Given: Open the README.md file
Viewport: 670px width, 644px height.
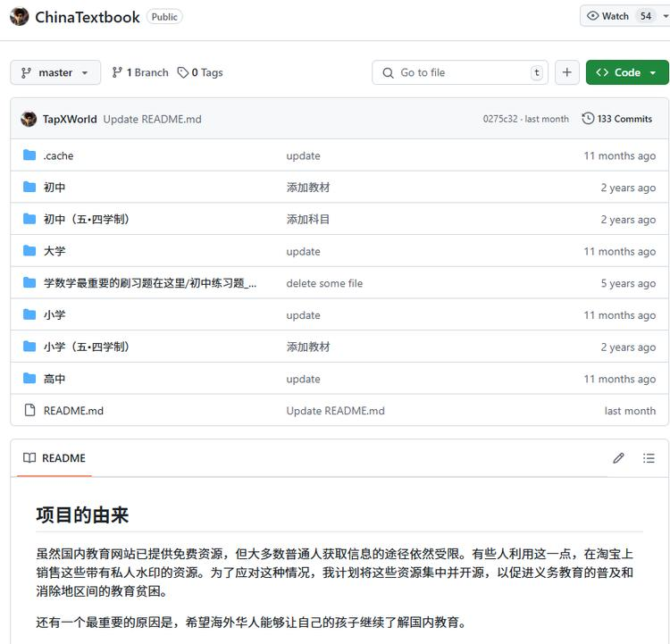Looking at the screenshot, I should pos(73,411).
